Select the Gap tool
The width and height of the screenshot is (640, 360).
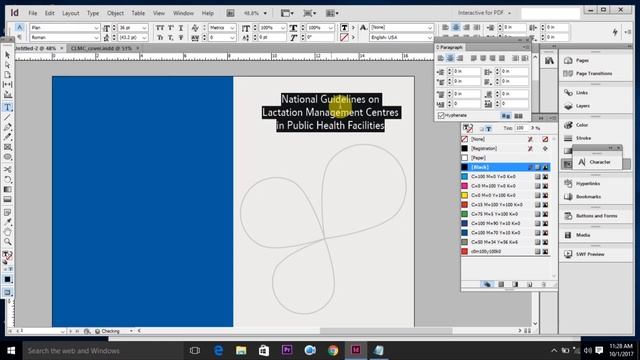[x=7, y=84]
